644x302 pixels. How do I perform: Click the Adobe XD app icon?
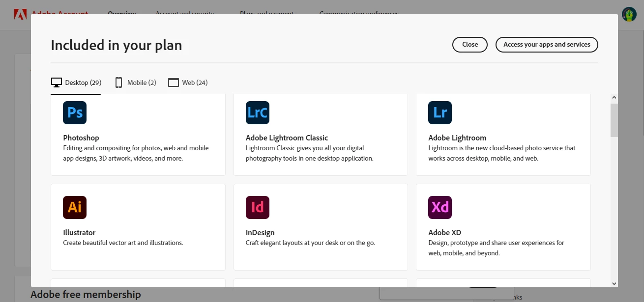[440, 207]
